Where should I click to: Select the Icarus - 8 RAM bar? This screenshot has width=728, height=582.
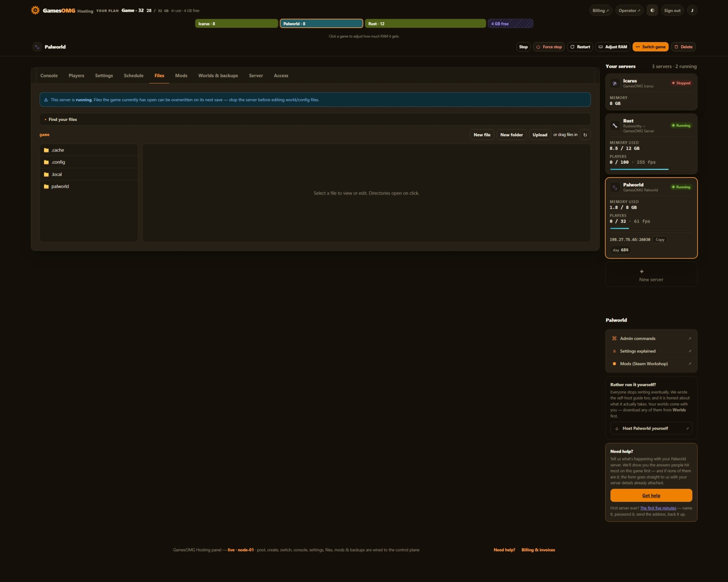point(236,23)
